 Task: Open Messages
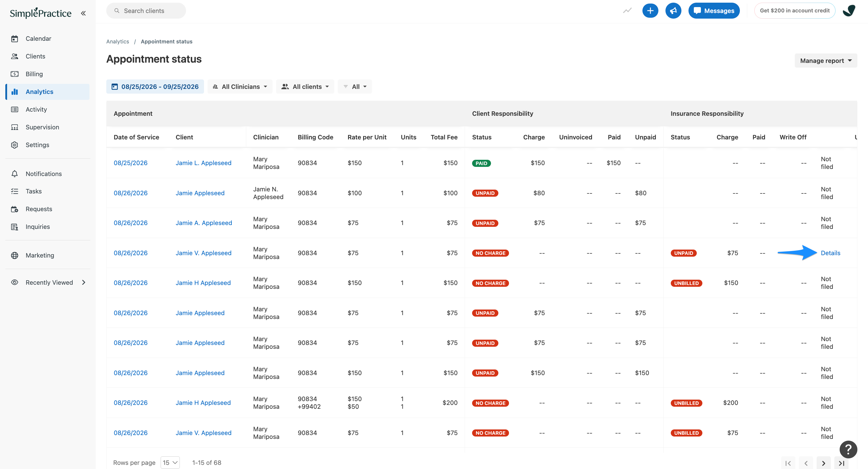click(x=714, y=11)
